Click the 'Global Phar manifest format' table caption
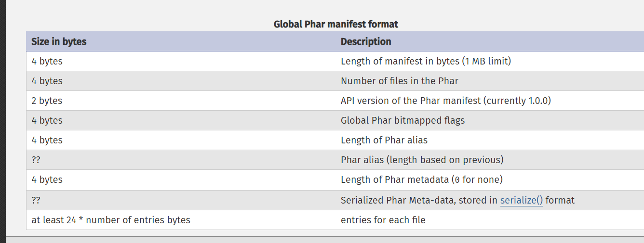 (x=336, y=24)
